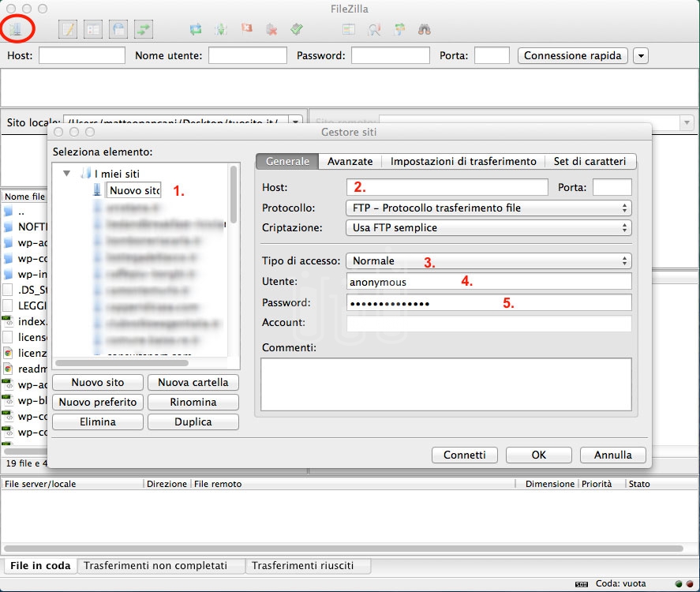Image resolution: width=700 pixels, height=592 pixels.
Task: Click the red status indicator in status bar
Action: coord(690,583)
